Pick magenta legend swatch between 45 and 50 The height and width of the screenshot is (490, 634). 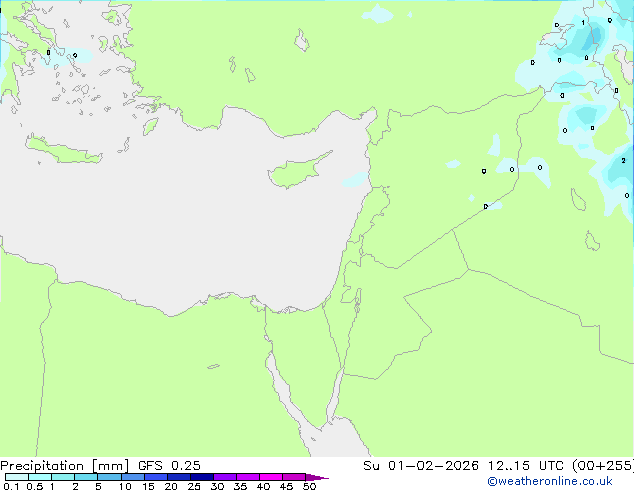[294, 477]
